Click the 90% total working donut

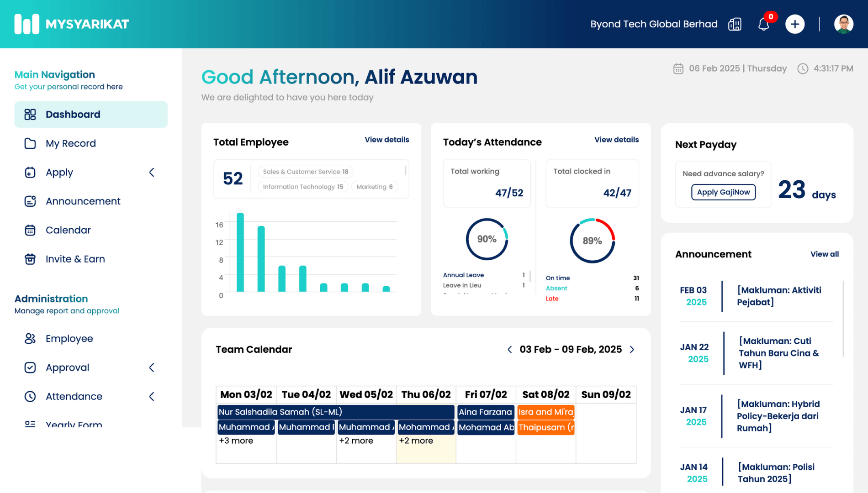[487, 239]
